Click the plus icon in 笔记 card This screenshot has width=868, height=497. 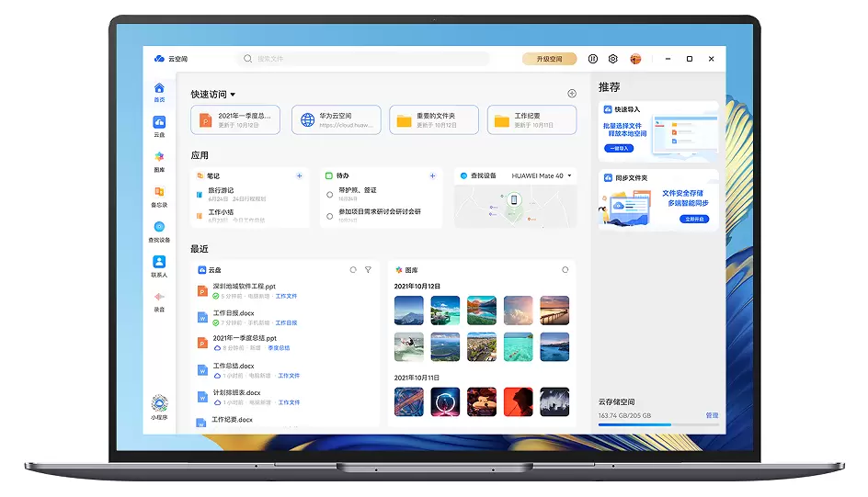tap(299, 175)
